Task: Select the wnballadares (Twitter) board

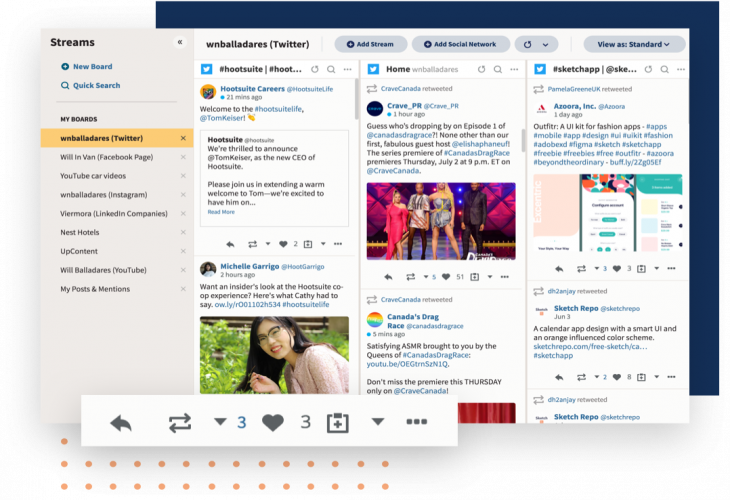Action: 116,138
